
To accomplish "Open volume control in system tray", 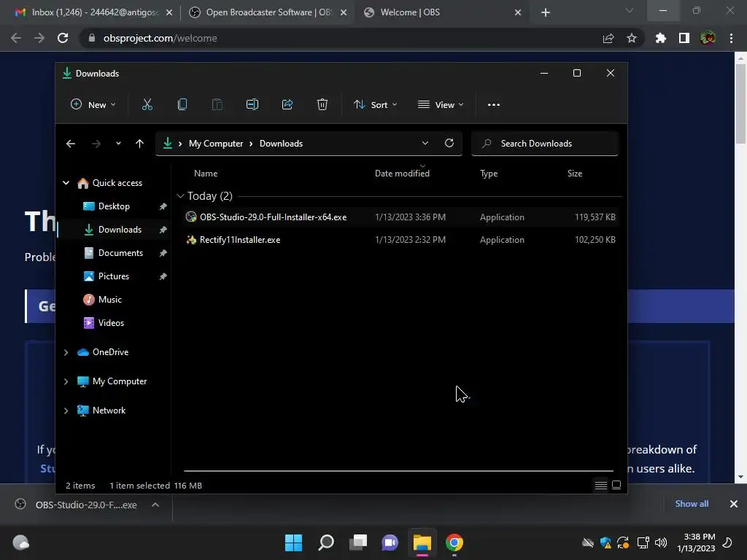I will coord(661,542).
